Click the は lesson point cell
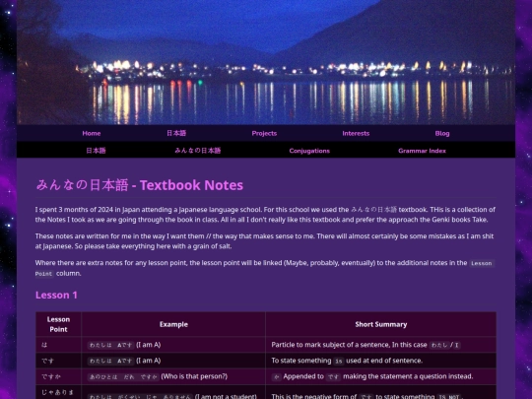The image size is (532, 399). [58, 345]
